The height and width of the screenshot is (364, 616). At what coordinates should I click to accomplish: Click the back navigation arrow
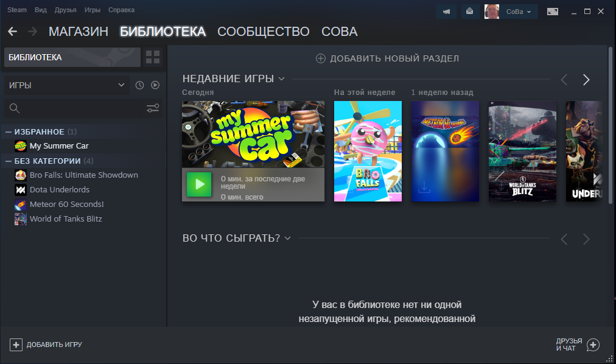pyautogui.click(x=13, y=32)
